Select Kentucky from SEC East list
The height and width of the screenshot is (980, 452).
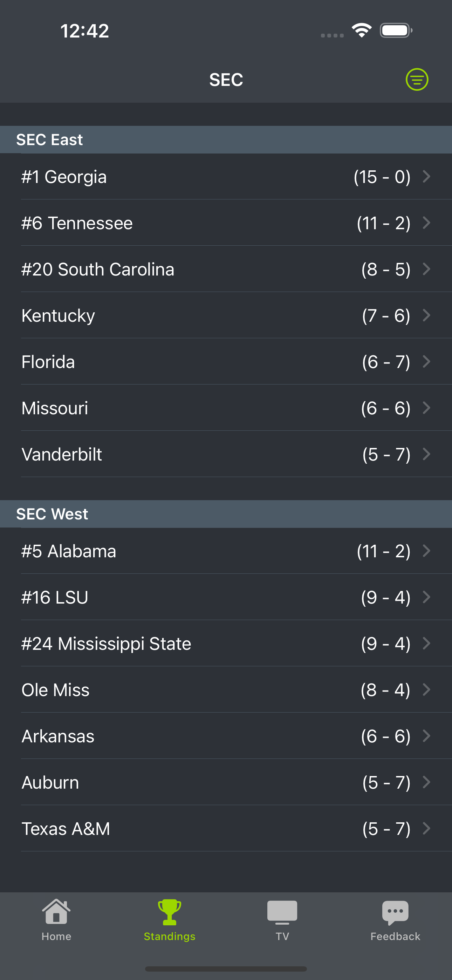point(226,315)
